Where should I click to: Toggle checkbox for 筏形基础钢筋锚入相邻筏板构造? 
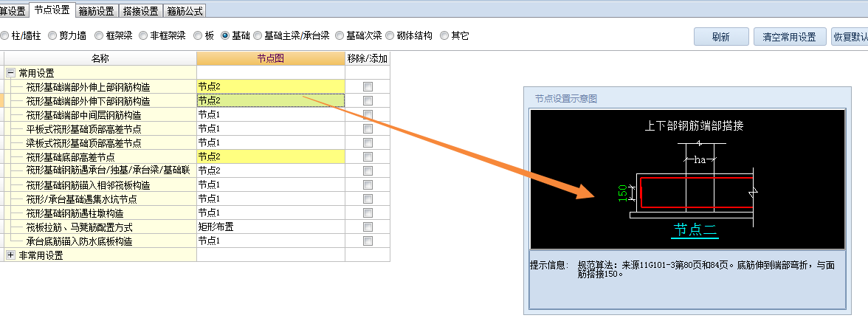(368, 185)
